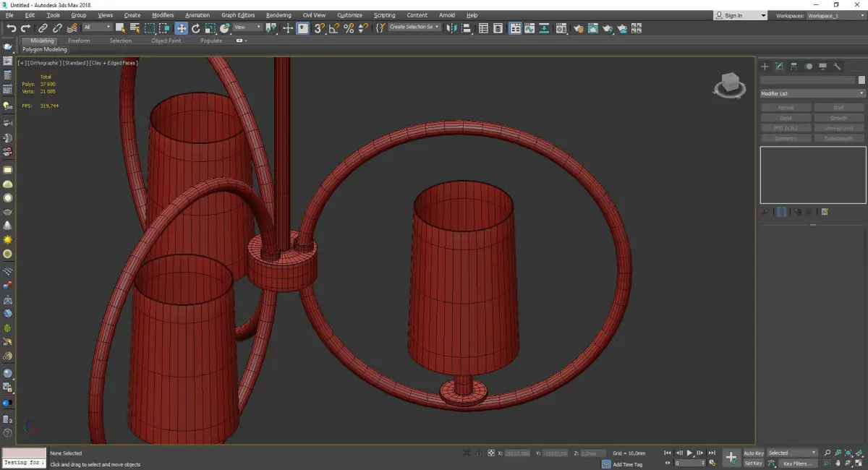The width and height of the screenshot is (868, 470).
Task: Open the reference coordinate 'View' dropdown
Action: coord(248,27)
